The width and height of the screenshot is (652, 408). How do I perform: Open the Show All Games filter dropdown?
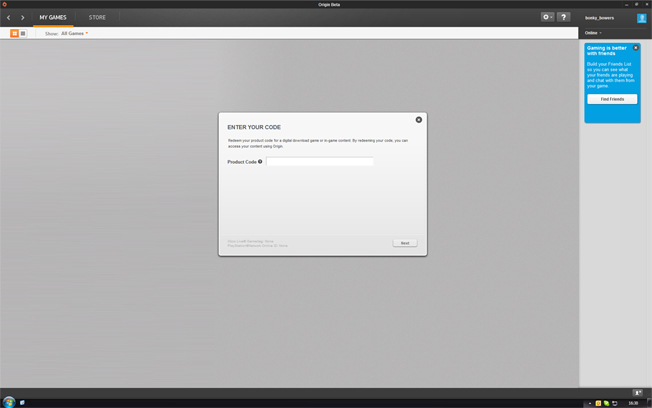(75, 33)
